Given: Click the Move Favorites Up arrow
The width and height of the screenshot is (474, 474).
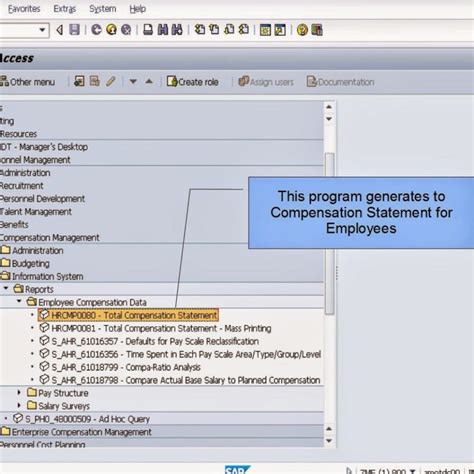Looking at the screenshot, I should pos(149,81).
